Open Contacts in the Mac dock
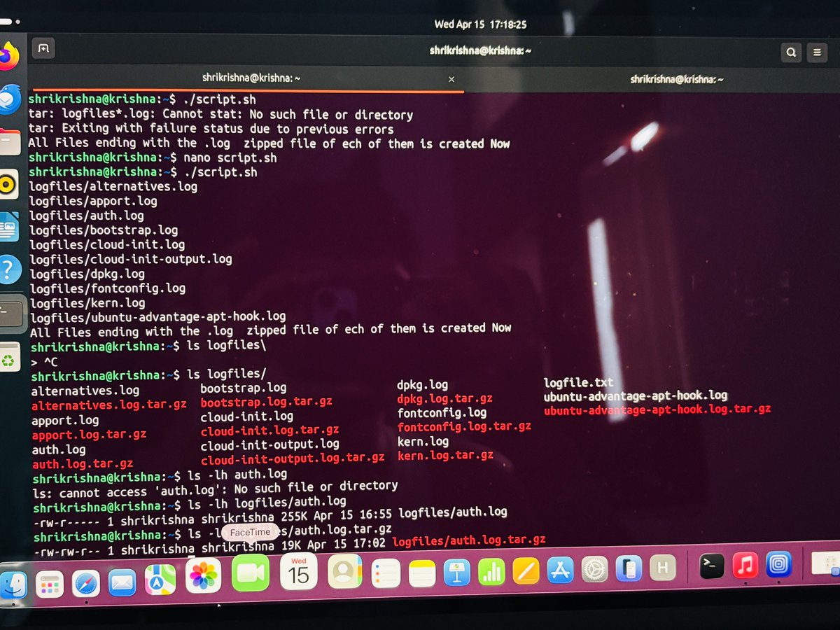The width and height of the screenshot is (840, 630). (x=344, y=573)
